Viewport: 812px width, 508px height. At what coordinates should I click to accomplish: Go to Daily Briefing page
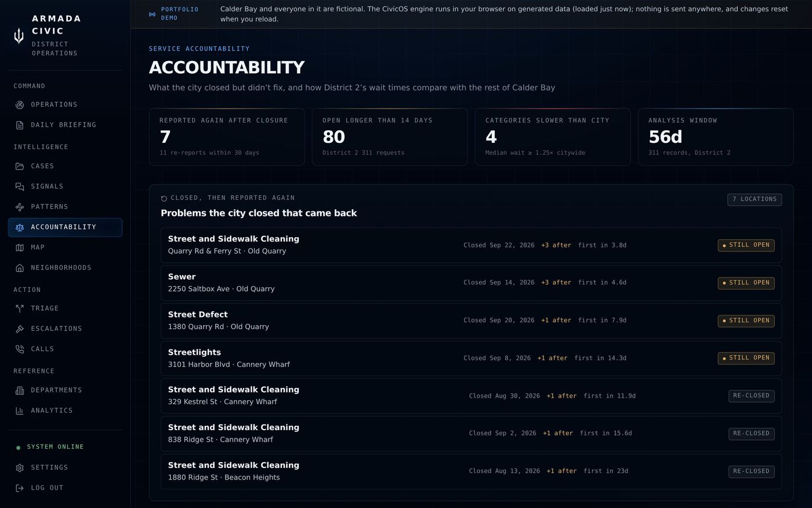[65, 125]
